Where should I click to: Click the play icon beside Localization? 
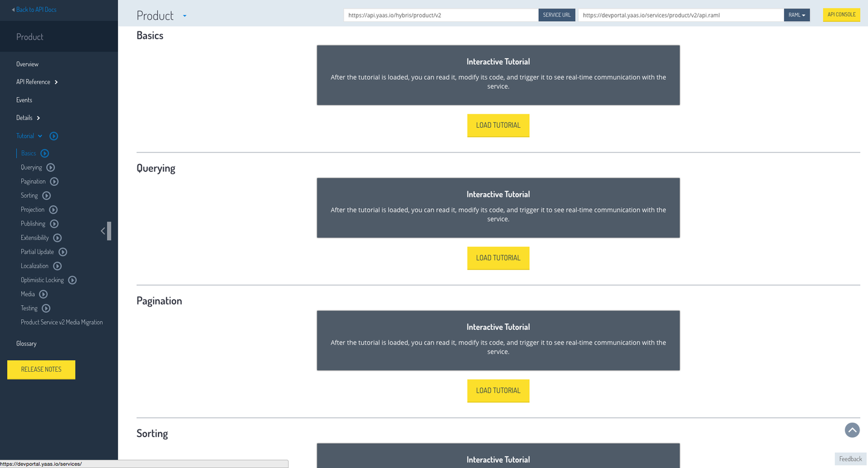(57, 266)
